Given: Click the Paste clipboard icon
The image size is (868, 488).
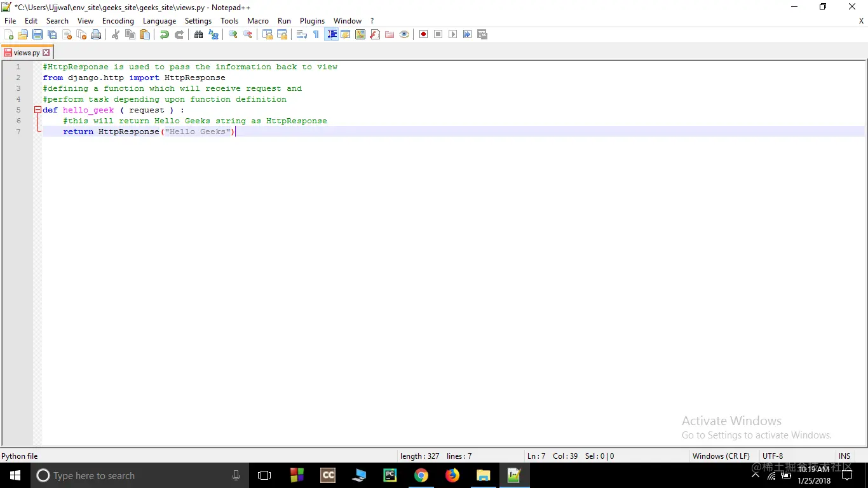Looking at the screenshot, I should 145,34.
